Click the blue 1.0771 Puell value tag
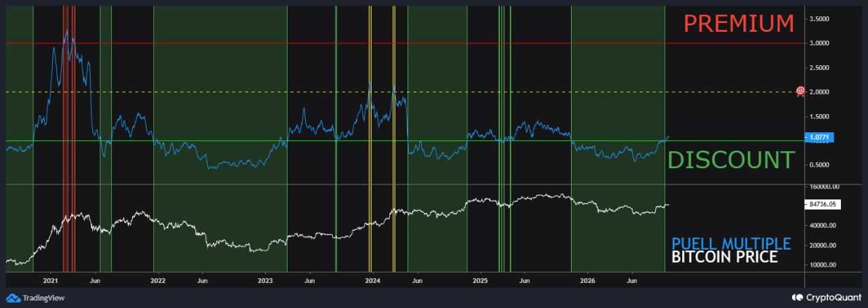The image size is (868, 308). pyautogui.click(x=818, y=137)
